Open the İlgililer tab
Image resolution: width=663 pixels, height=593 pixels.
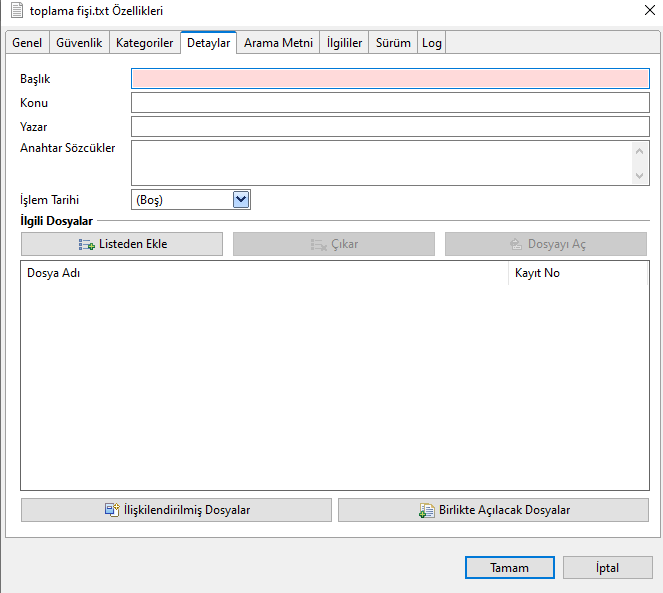344,43
